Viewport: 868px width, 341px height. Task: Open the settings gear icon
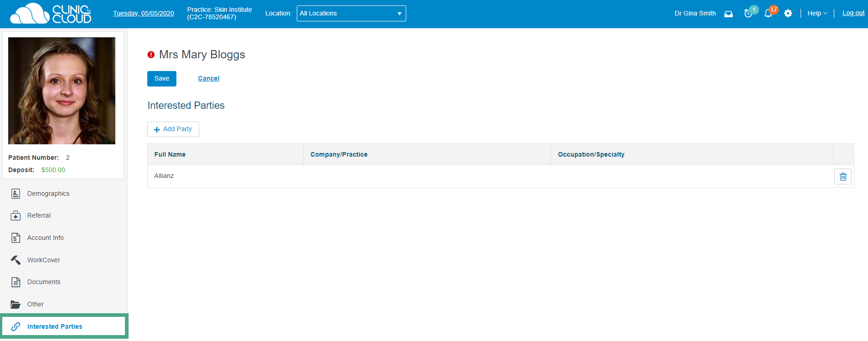click(x=788, y=14)
